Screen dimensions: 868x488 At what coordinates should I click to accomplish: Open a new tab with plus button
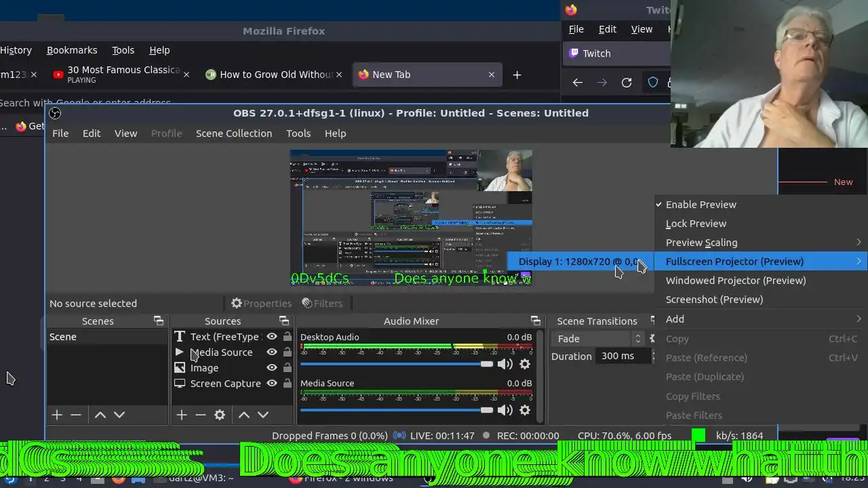(517, 75)
